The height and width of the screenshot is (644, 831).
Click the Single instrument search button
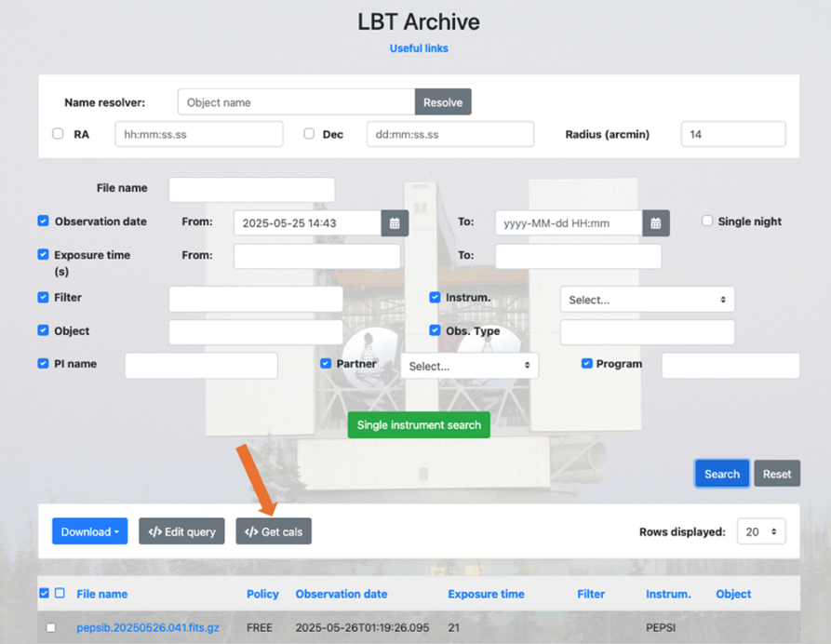coord(419,424)
